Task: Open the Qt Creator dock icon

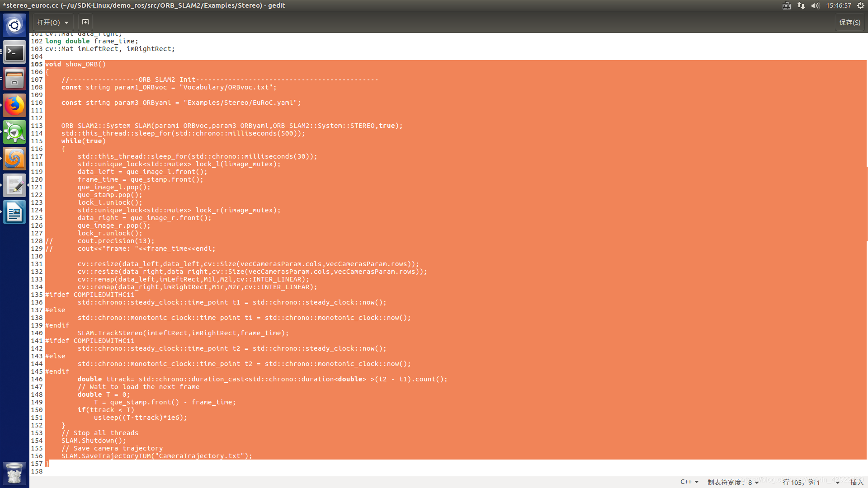Action: pyautogui.click(x=14, y=132)
